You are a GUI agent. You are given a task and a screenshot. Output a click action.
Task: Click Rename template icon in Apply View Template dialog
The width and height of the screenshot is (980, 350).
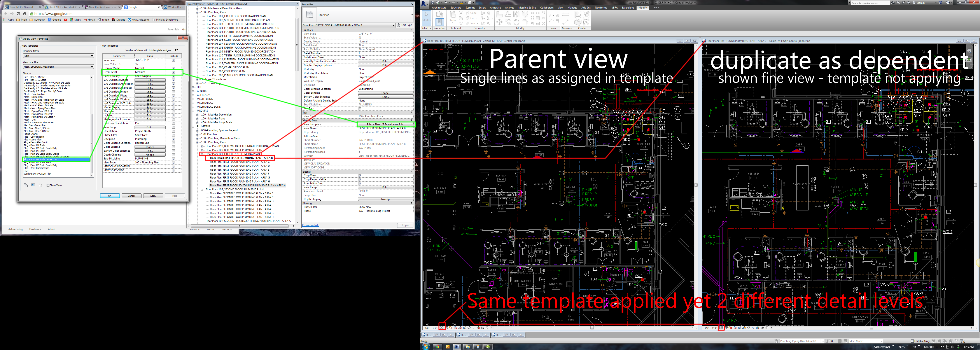coord(33,185)
